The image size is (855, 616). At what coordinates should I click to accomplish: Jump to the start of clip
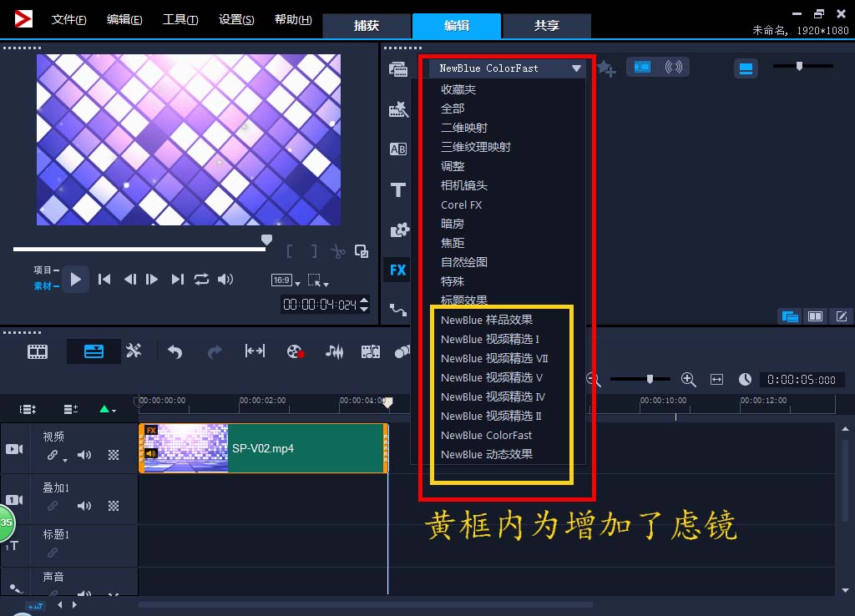tap(104, 280)
